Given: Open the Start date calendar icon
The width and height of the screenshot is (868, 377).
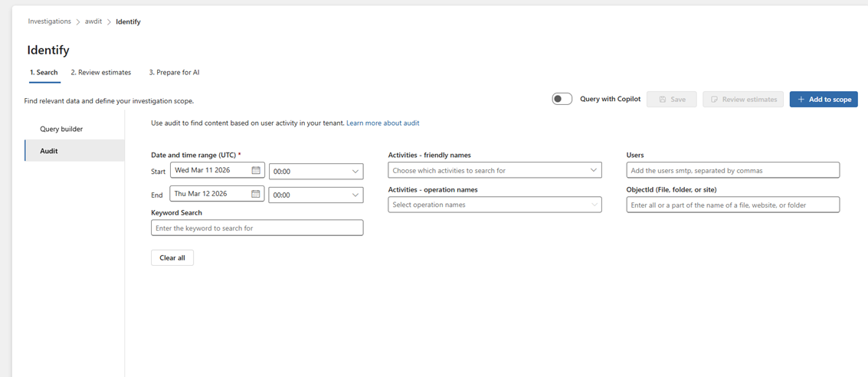Looking at the screenshot, I should point(256,171).
